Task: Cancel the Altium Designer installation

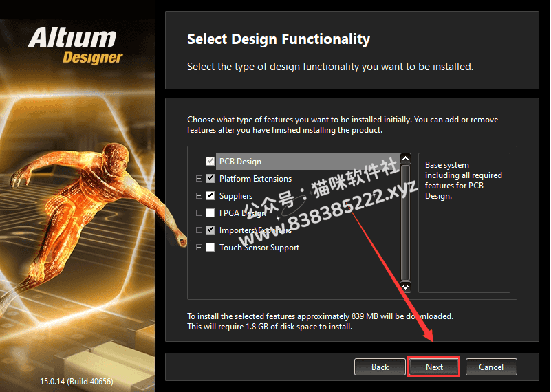Action: 491,367
